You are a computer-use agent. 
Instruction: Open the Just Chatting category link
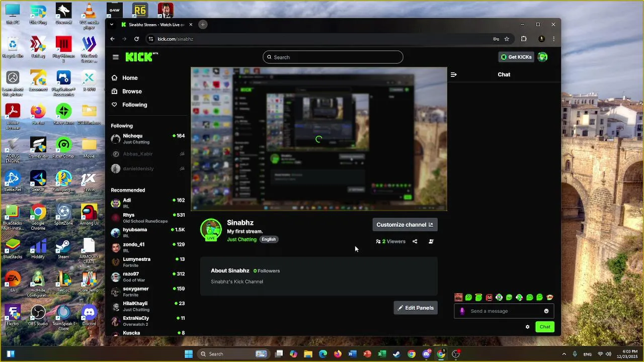(242, 239)
